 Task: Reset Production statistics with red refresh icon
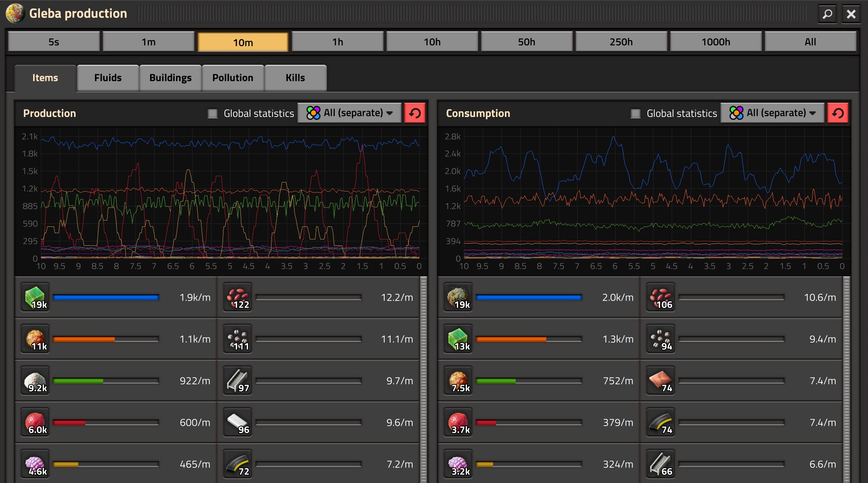tap(415, 113)
